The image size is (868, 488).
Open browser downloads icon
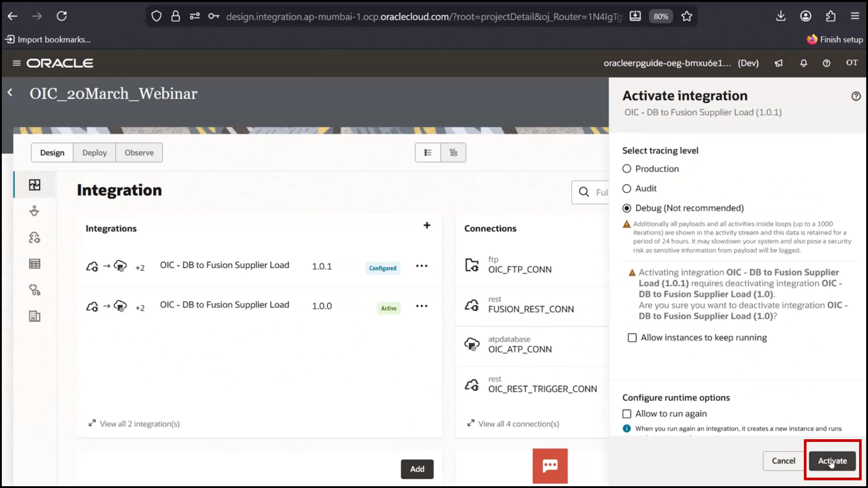781,16
